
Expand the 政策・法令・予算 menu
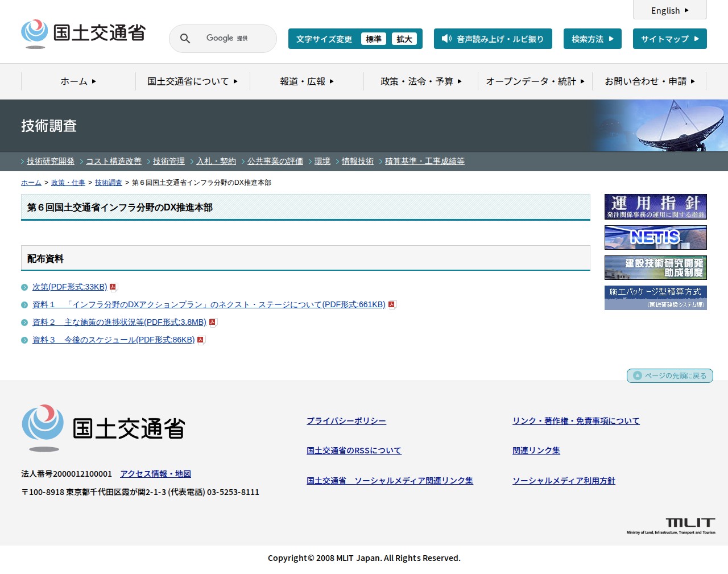421,81
